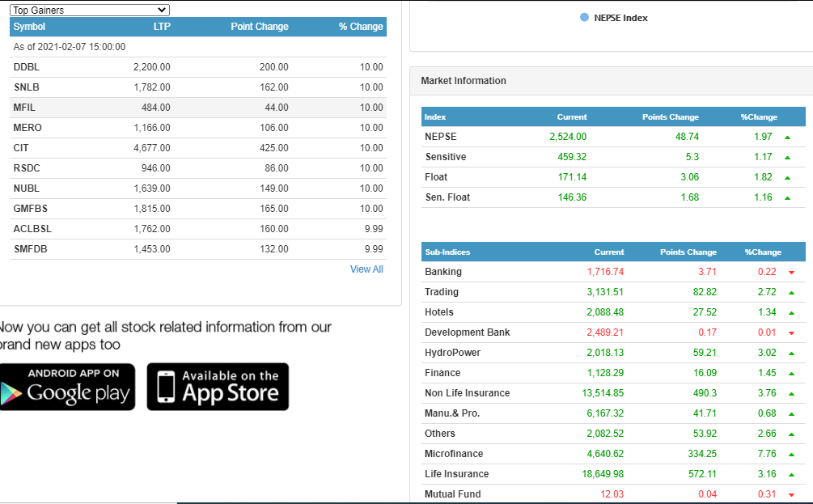
Task: Click the Hotels sub-index label
Action: pyautogui.click(x=439, y=311)
